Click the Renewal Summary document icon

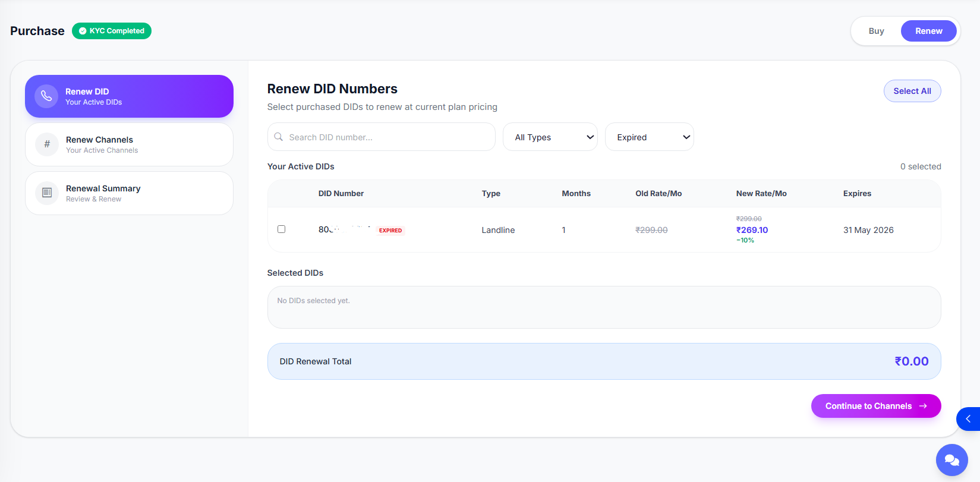[47, 193]
